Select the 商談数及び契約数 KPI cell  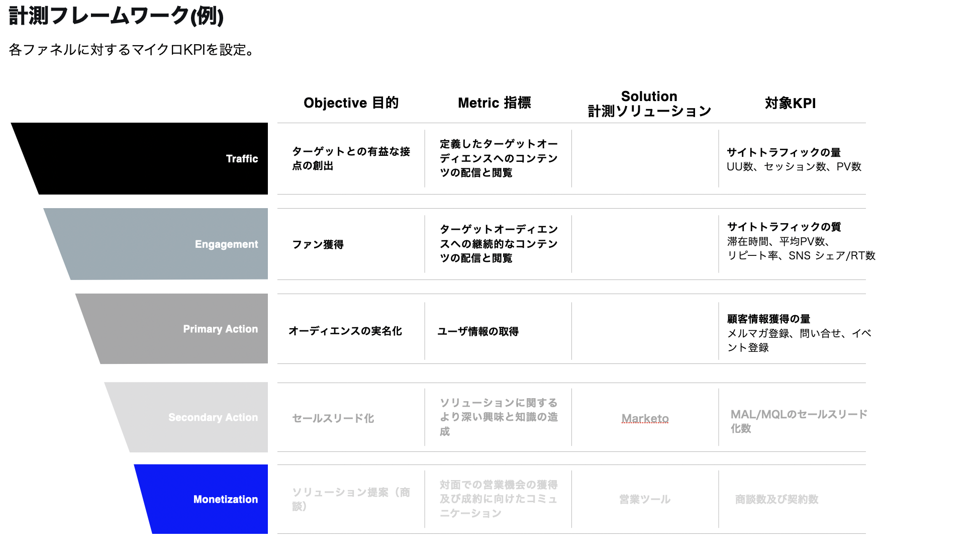[776, 499]
